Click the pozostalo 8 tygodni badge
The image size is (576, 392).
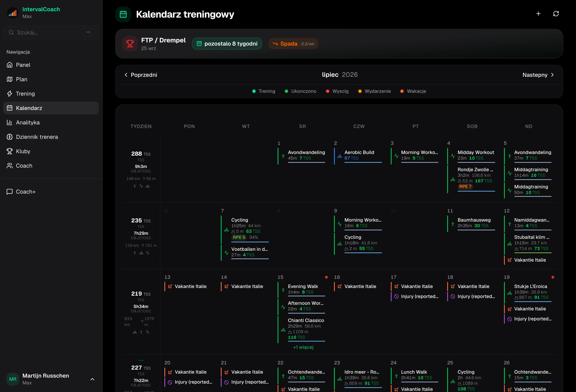click(x=227, y=44)
